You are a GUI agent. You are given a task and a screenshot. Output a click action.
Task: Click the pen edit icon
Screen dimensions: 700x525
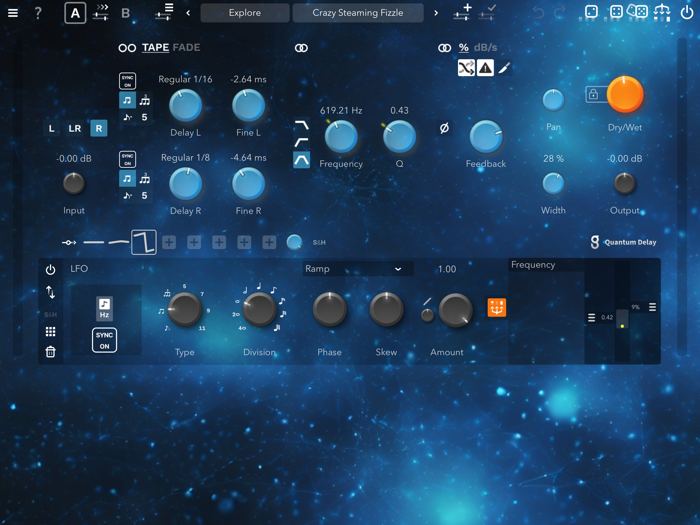pos(504,68)
